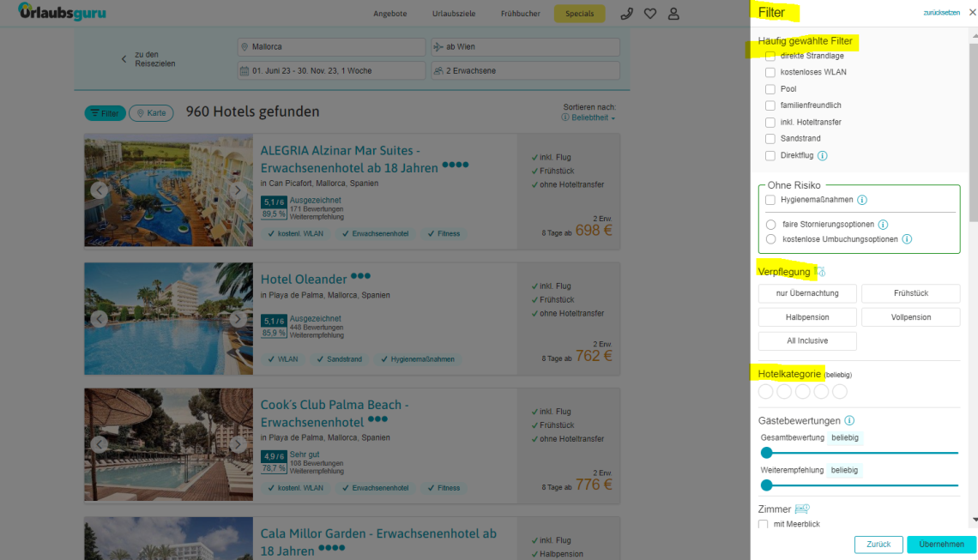Select the Specials navigation tab
This screenshot has height=560, width=978.
579,13
